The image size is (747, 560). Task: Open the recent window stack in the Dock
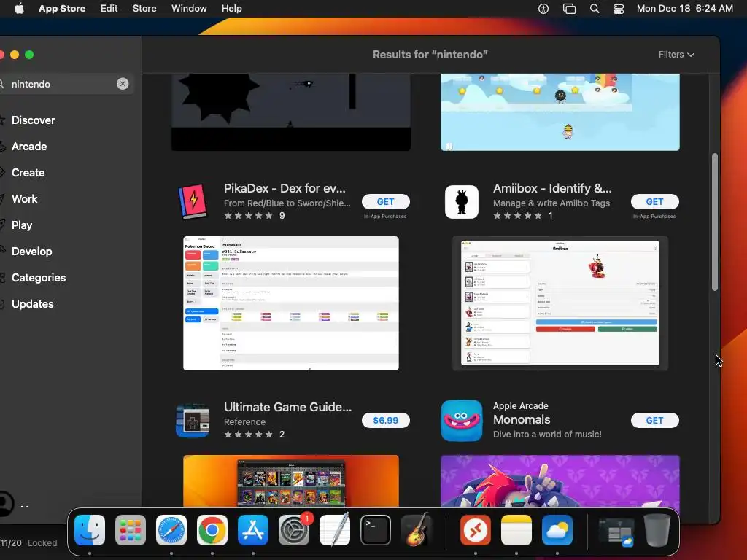pyautogui.click(x=616, y=531)
